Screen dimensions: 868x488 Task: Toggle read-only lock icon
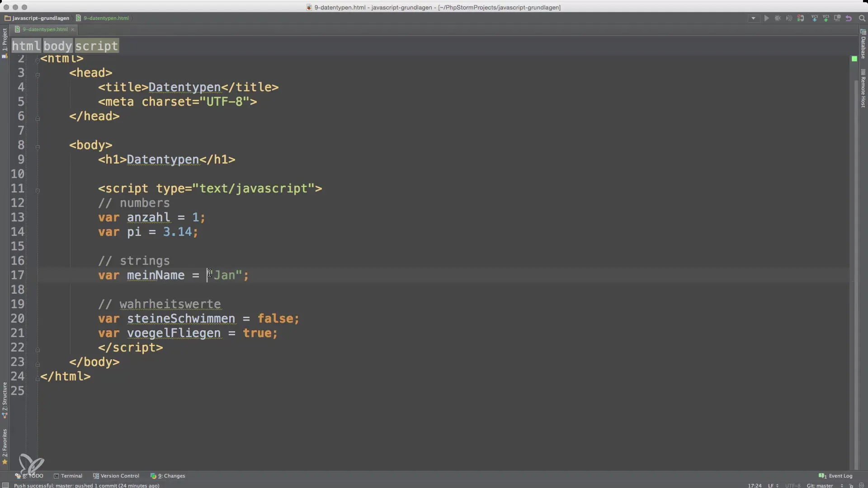point(851,486)
